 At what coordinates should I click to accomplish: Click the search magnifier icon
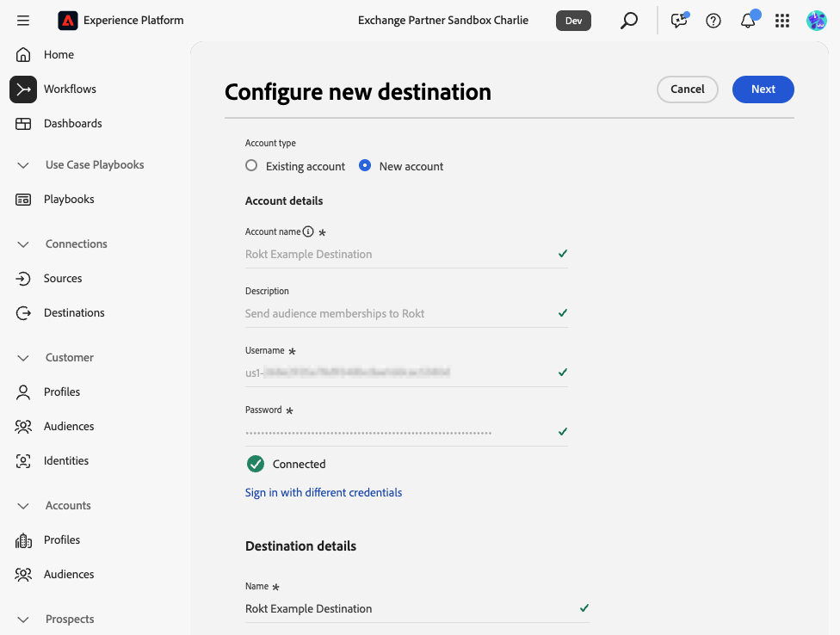point(629,20)
